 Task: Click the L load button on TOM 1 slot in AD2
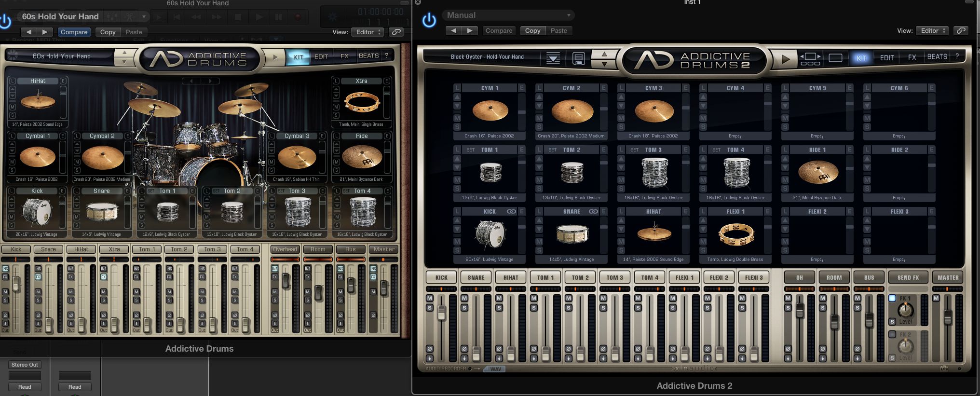pyautogui.click(x=457, y=150)
